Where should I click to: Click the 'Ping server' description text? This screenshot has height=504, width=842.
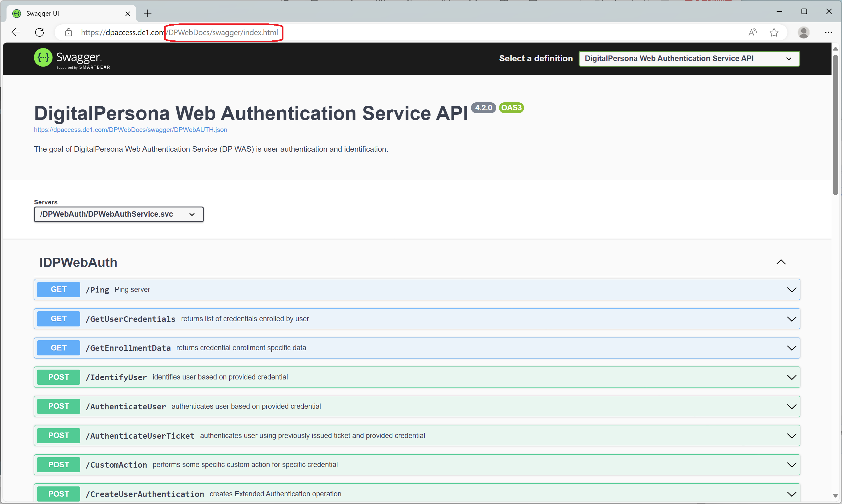tap(132, 290)
